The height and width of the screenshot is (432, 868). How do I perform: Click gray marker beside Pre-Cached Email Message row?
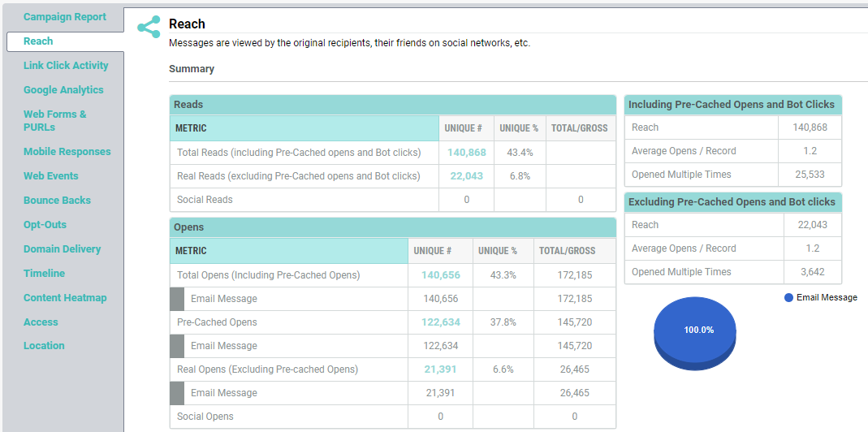(x=177, y=346)
